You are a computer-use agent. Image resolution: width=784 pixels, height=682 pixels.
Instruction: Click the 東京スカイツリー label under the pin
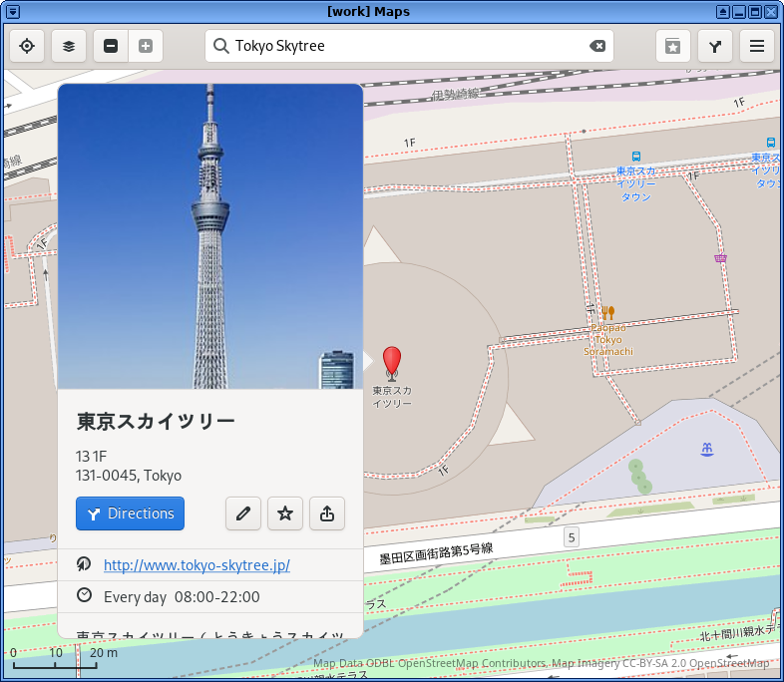[x=392, y=397]
